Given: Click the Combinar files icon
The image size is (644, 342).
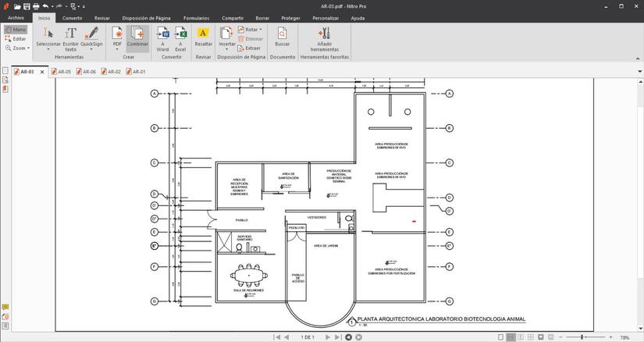Looking at the screenshot, I should (x=137, y=37).
